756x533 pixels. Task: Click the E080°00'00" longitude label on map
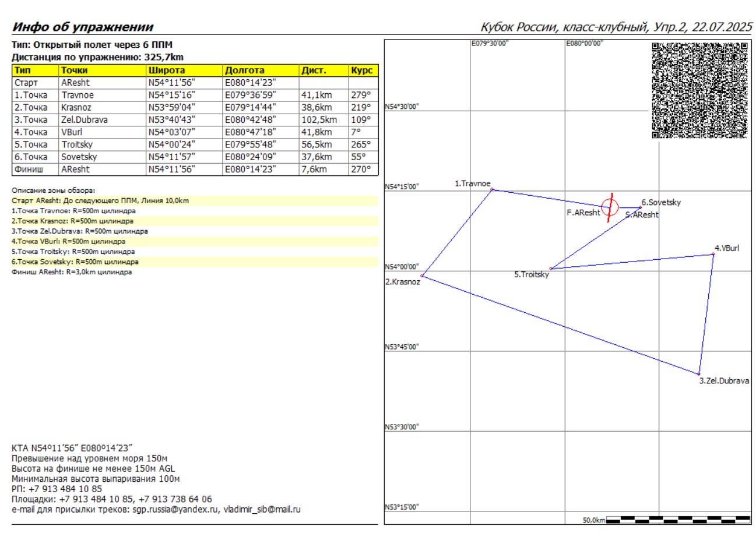point(585,43)
